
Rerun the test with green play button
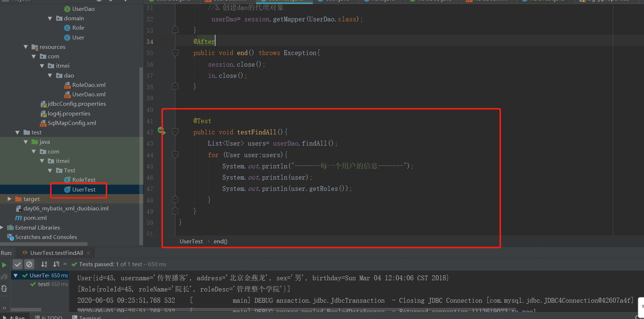pos(4,265)
